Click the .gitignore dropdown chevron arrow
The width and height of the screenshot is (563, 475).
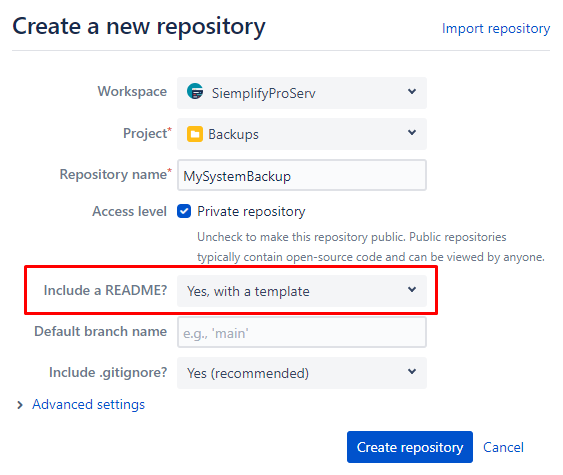click(412, 371)
